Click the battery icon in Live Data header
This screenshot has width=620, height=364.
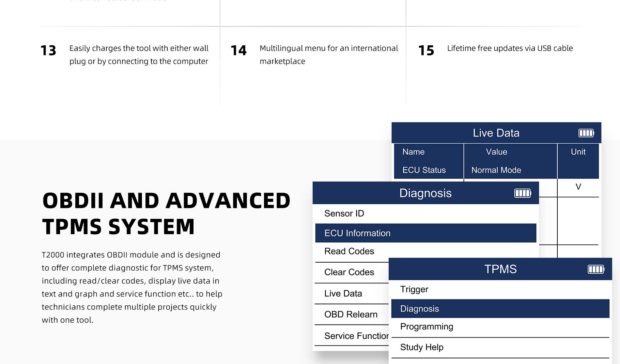pyautogui.click(x=586, y=133)
